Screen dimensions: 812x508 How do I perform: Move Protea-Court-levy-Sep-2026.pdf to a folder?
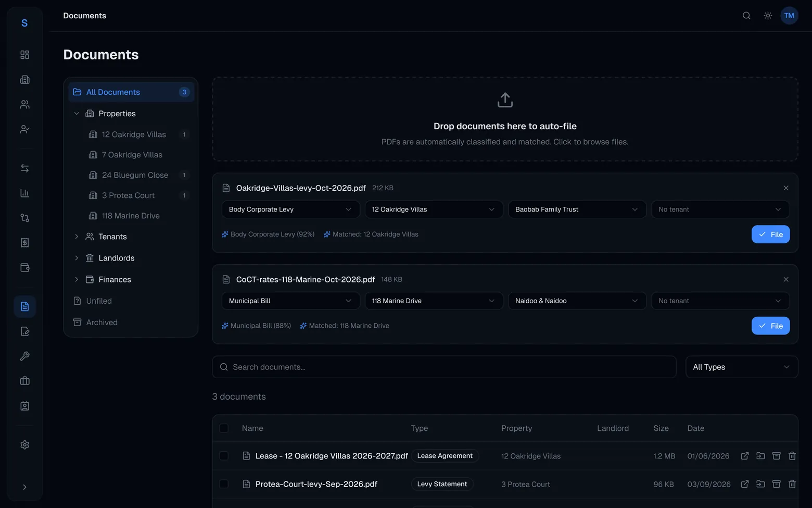(760, 484)
